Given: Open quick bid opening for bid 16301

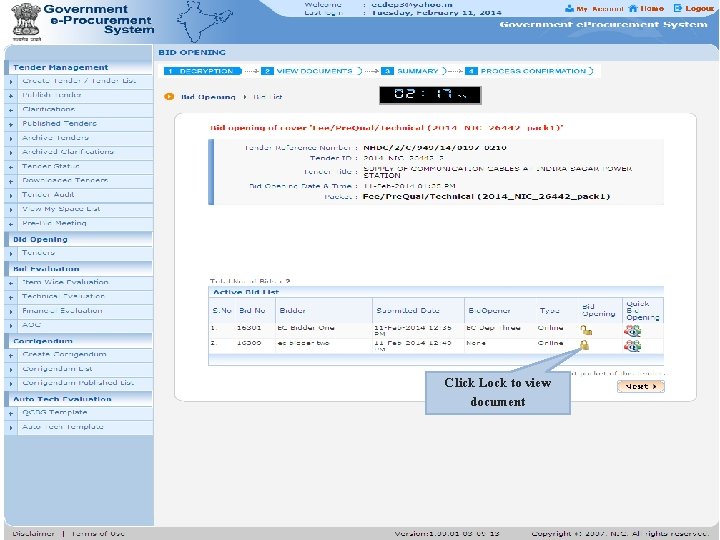Looking at the screenshot, I should click(632, 331).
